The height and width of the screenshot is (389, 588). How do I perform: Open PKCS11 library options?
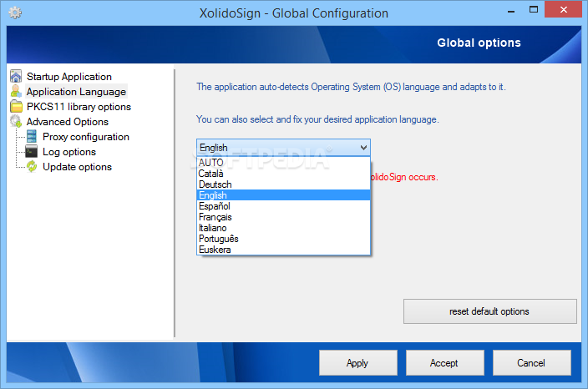79,106
